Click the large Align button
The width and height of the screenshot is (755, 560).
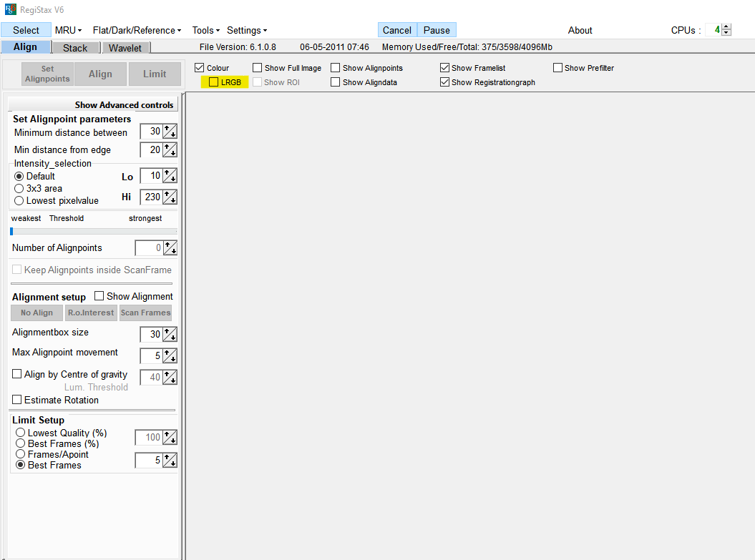coord(101,74)
